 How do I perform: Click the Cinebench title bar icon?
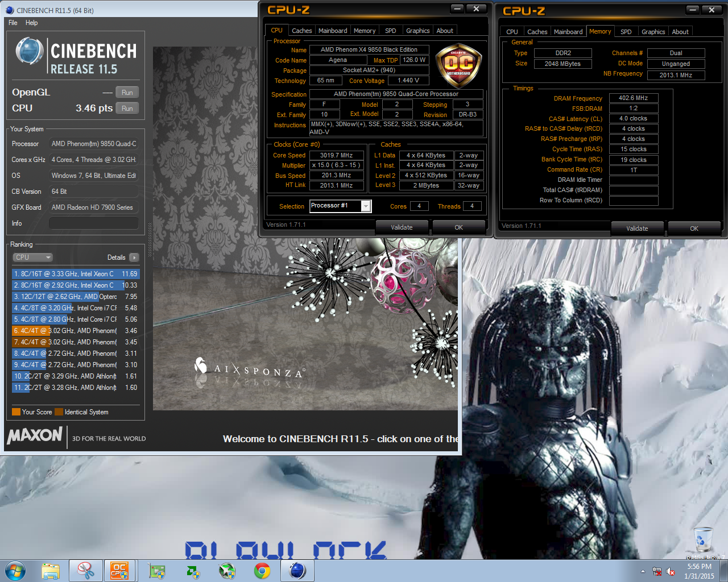(10, 10)
